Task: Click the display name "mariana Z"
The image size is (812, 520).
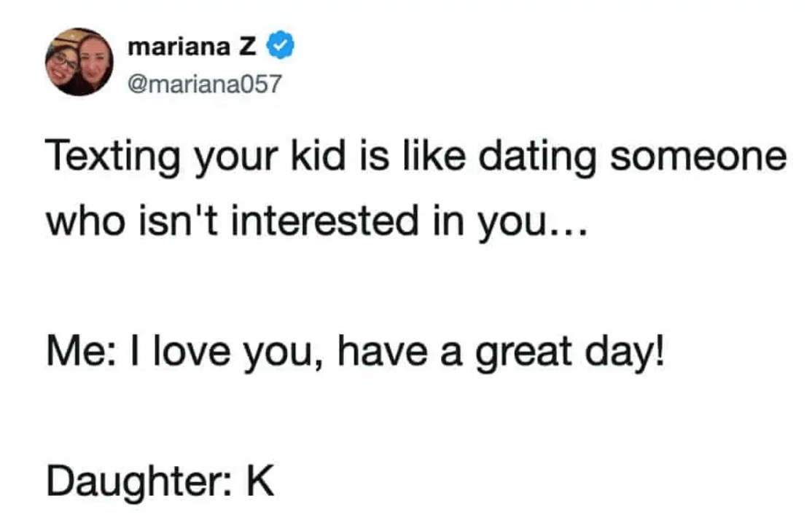Action: 191,48
